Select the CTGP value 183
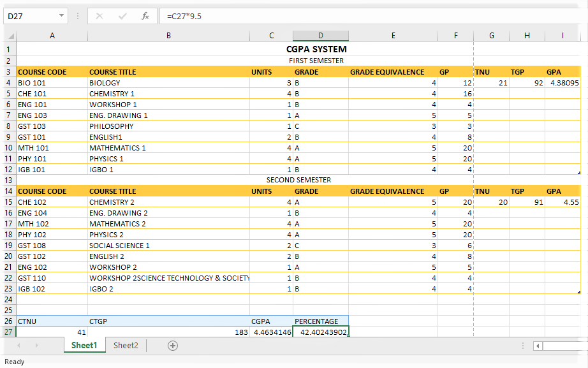588x368 pixels. pos(168,332)
